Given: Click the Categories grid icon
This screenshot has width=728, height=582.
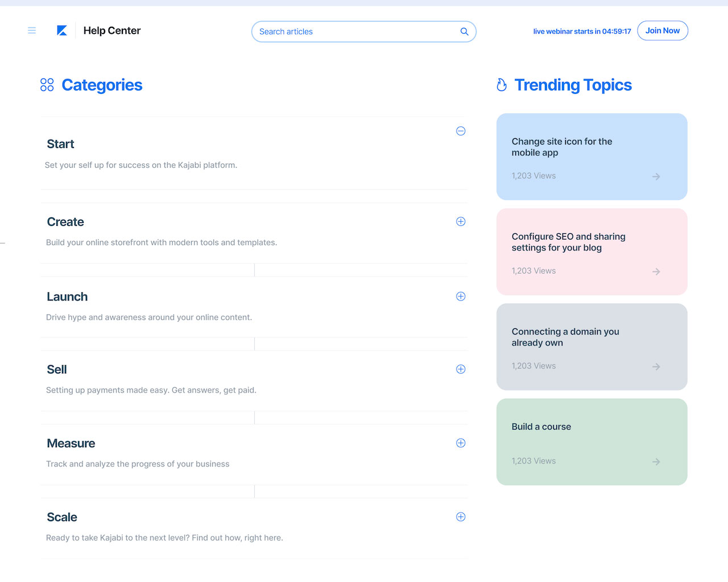Looking at the screenshot, I should tap(47, 85).
